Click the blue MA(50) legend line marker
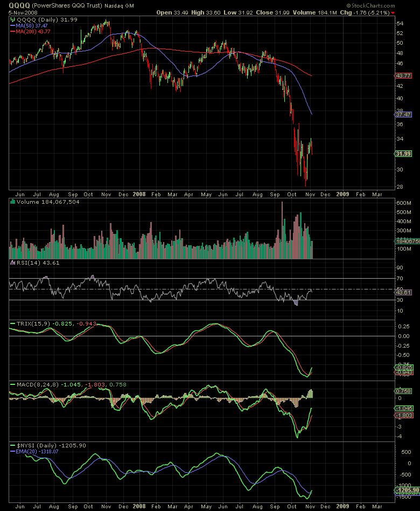The width and height of the screenshot is (420, 511). [13, 25]
